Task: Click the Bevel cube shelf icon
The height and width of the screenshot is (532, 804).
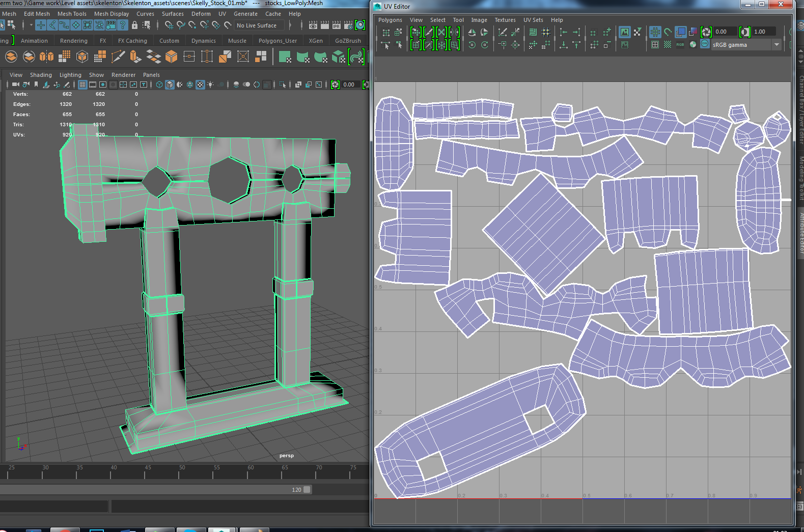Action: 171,57
